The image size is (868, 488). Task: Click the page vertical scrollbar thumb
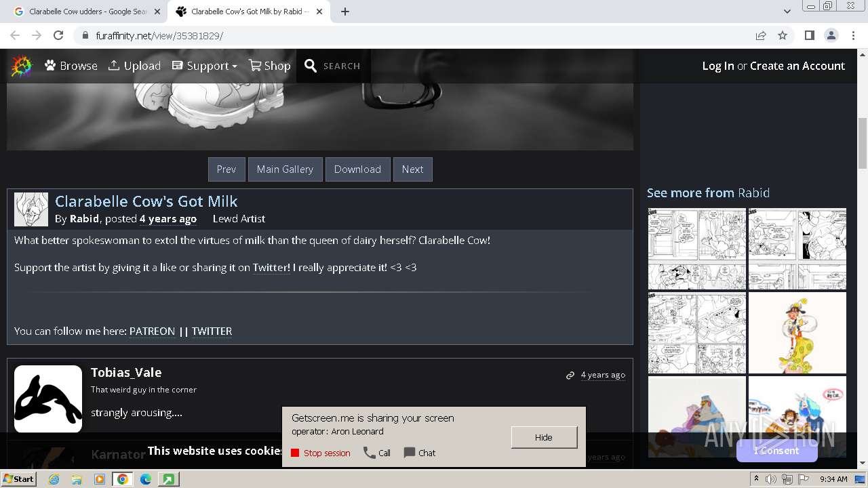click(x=863, y=142)
